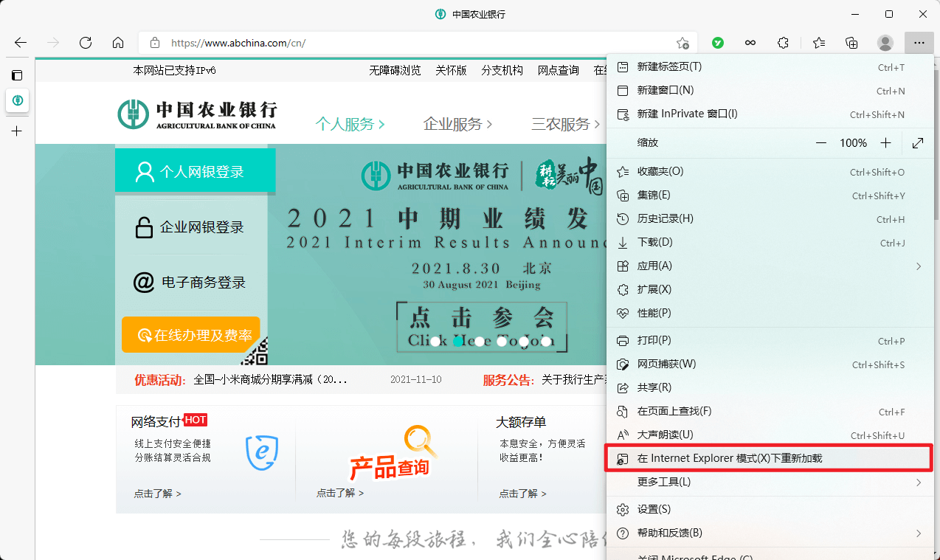The width and height of the screenshot is (940, 560).
Task: Refresh the current page
Action: [x=85, y=43]
